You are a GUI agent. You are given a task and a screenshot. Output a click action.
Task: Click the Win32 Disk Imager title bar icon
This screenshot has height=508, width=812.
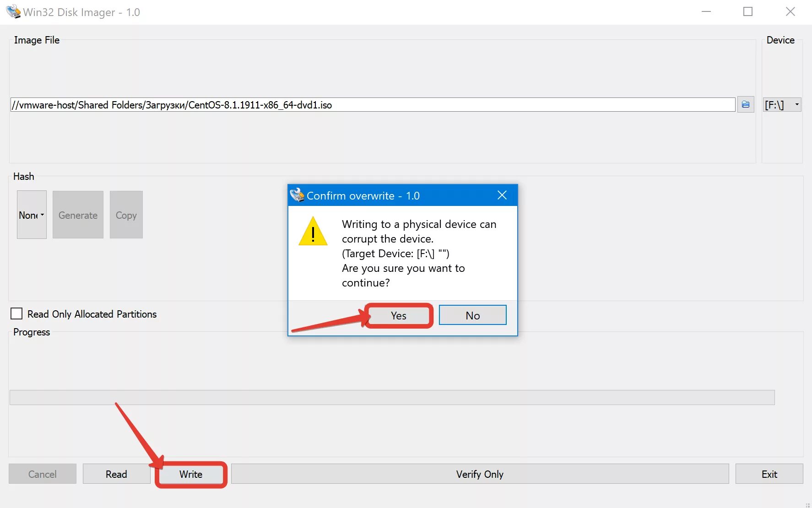[x=13, y=11]
